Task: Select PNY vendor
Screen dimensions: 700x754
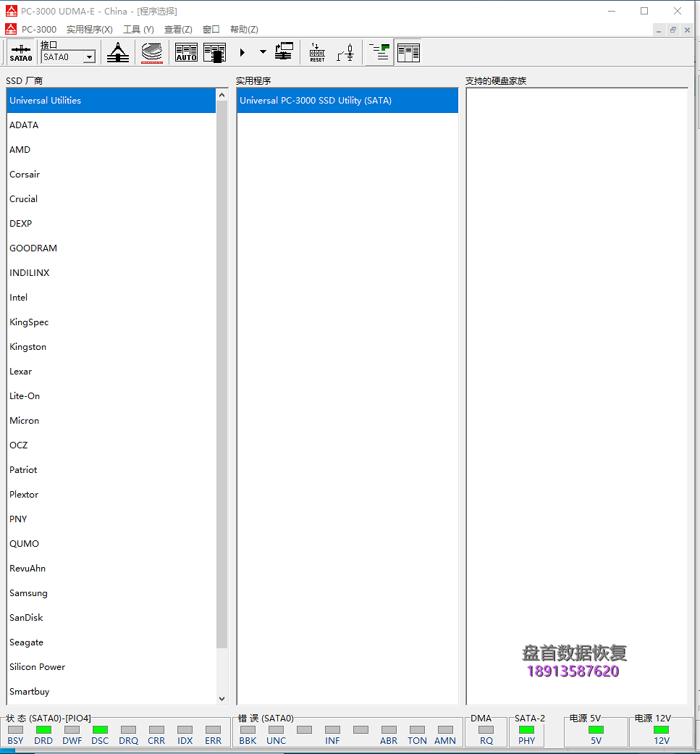Action: coord(111,519)
